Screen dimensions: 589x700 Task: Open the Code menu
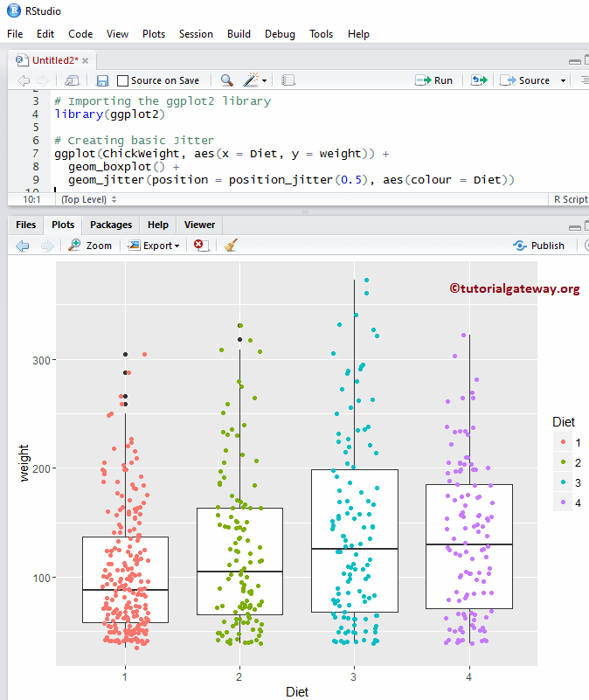(x=80, y=34)
